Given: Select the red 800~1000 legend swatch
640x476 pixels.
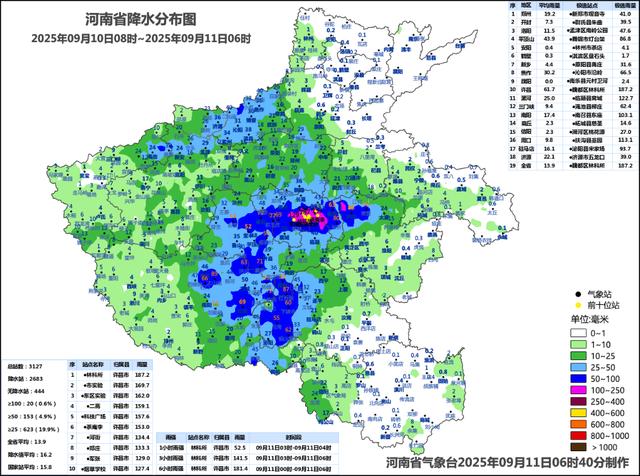Looking at the screenshot, I should click(x=578, y=436).
